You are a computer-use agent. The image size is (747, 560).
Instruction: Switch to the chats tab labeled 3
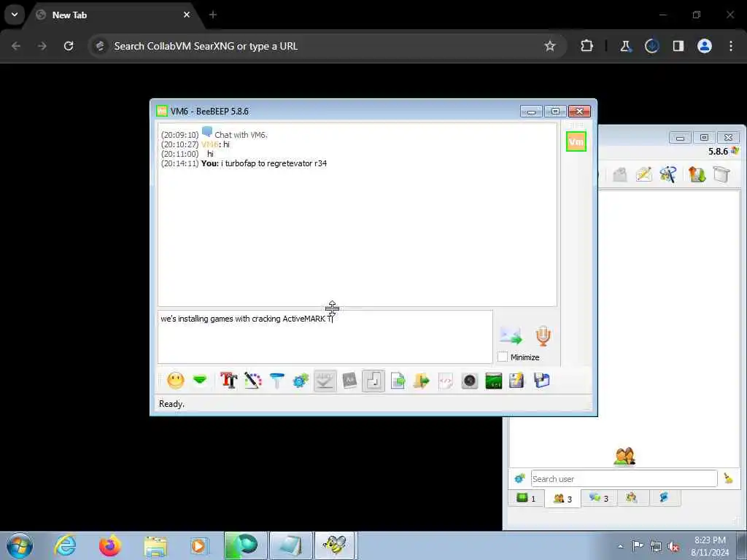tap(600, 498)
